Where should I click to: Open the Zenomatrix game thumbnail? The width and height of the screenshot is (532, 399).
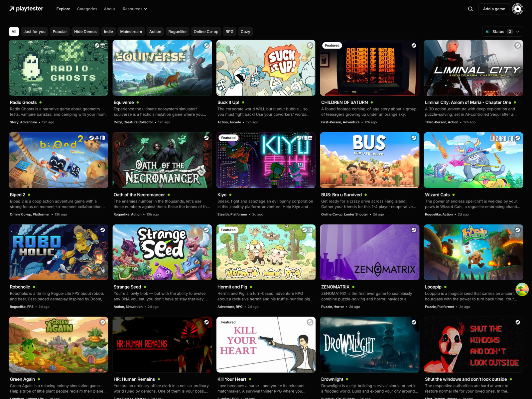pos(369,252)
